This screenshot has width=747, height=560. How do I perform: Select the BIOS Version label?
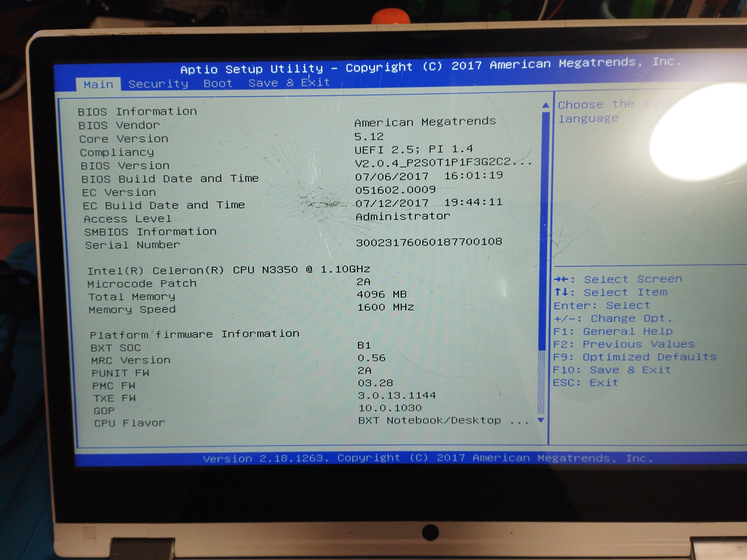(125, 166)
